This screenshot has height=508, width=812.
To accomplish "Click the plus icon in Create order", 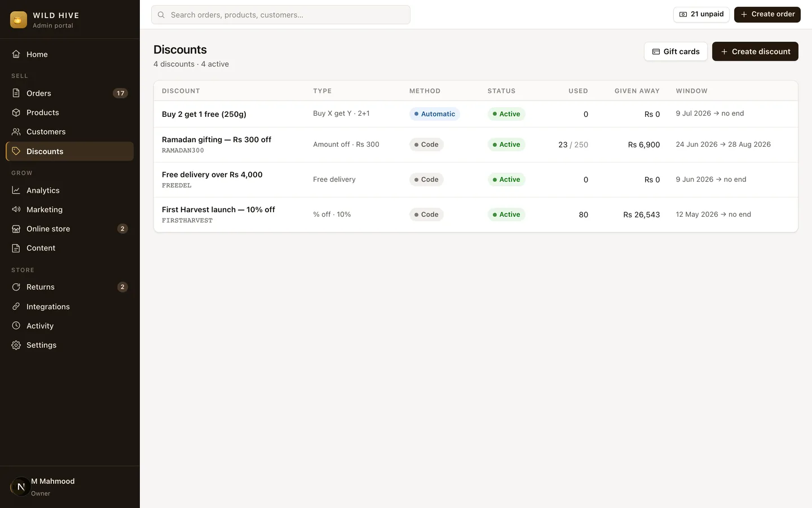I will 744,14.
